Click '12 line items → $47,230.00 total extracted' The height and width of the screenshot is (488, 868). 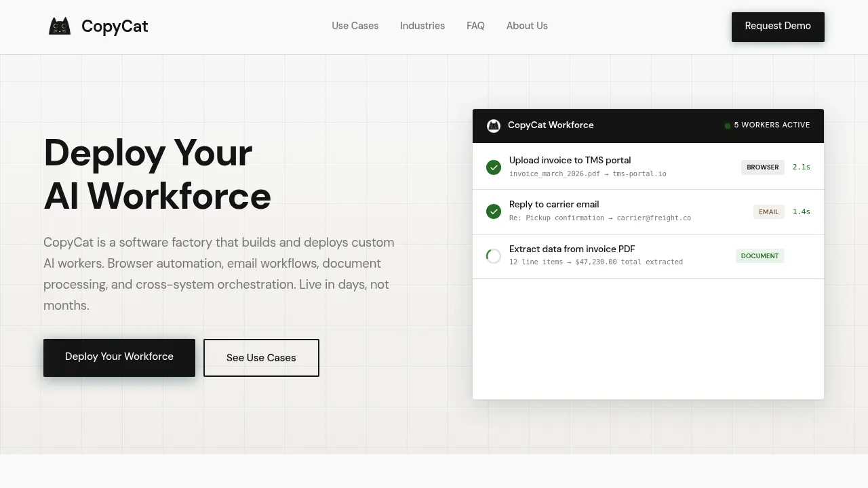point(596,262)
